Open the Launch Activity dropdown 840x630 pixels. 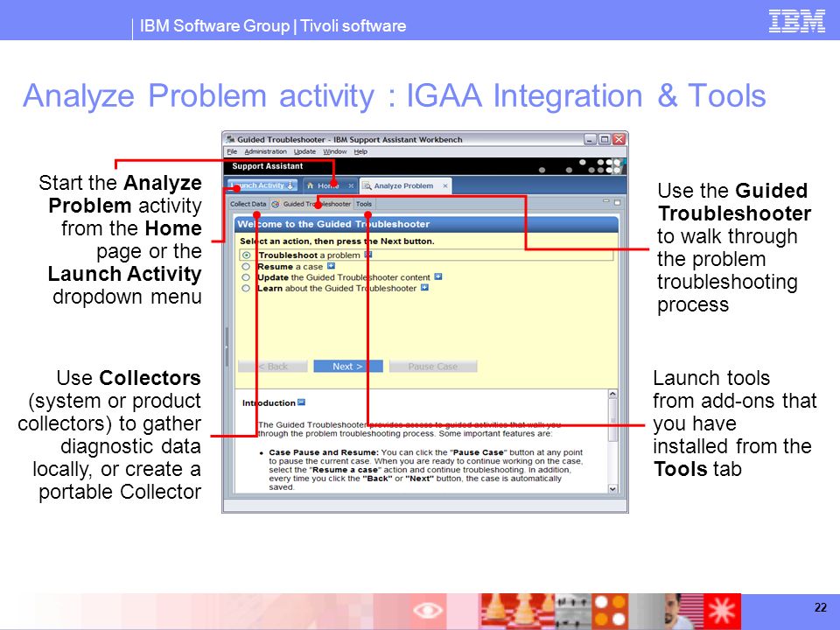tap(262, 185)
